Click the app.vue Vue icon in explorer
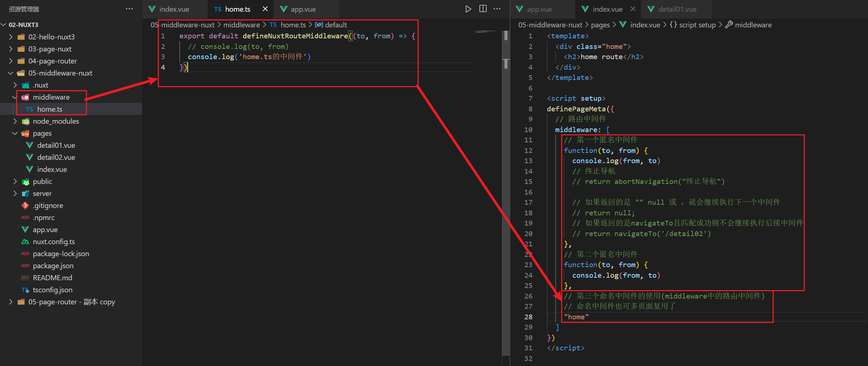The width and height of the screenshot is (868, 366). [25, 230]
